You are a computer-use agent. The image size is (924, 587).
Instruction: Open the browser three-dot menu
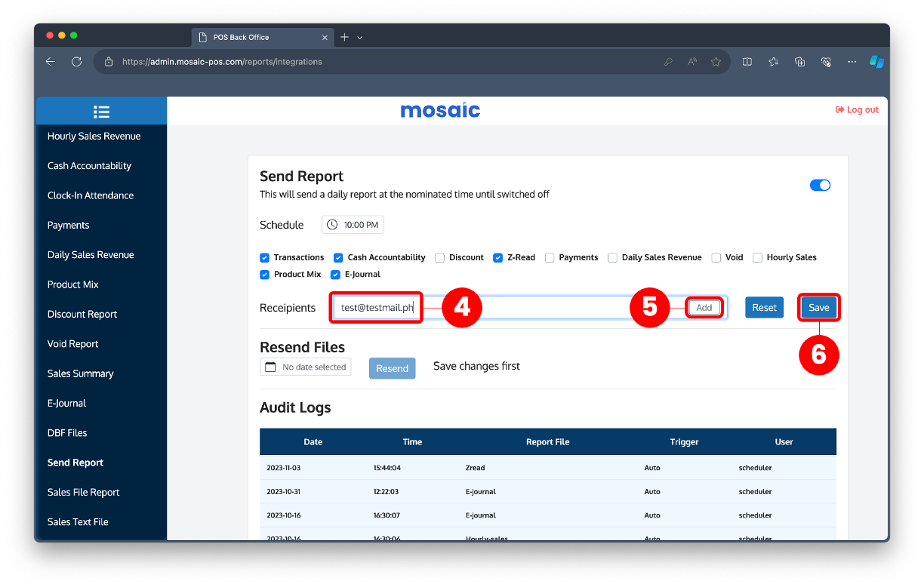click(852, 62)
